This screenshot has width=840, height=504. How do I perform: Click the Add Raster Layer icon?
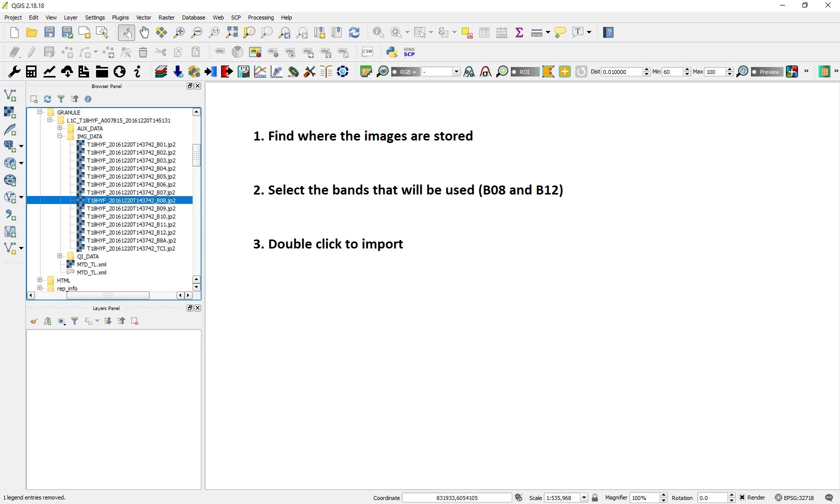(10, 112)
